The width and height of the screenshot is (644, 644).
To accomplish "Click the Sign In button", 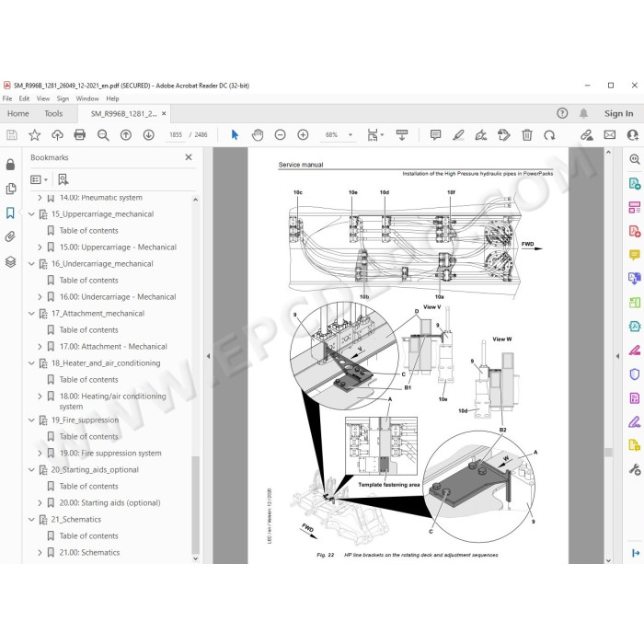I will (618, 113).
